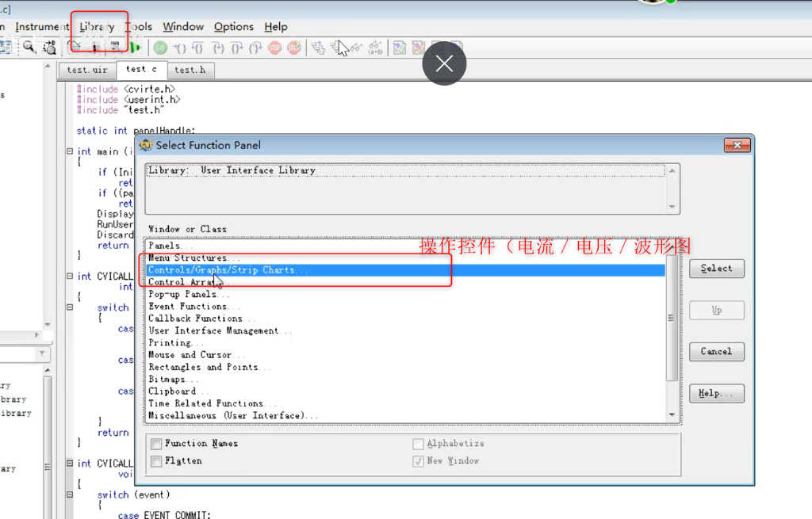Enable the Function Names checkbox
812x519 pixels.
(x=156, y=444)
